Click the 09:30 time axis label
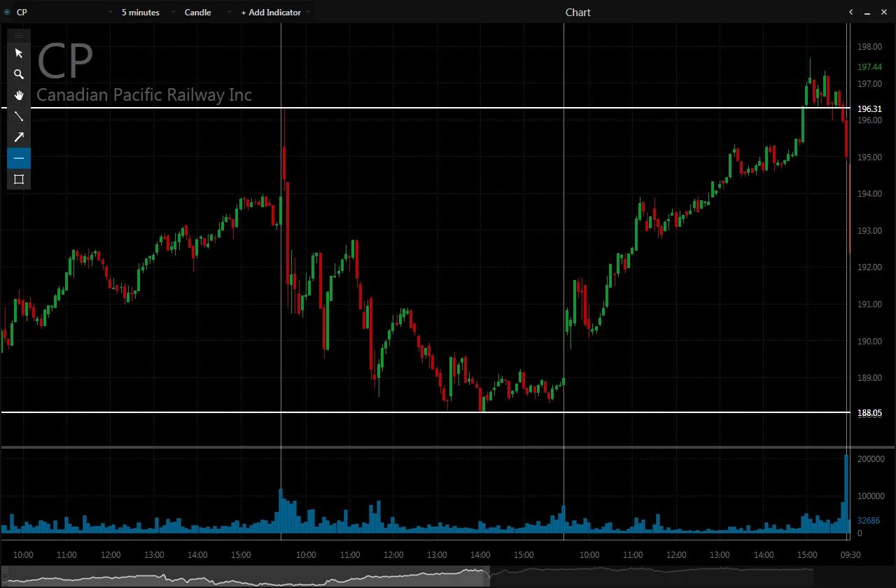The image size is (896, 588). coord(851,555)
